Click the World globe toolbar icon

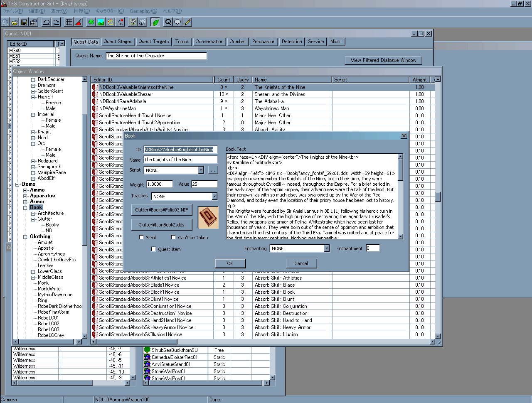(x=91, y=22)
